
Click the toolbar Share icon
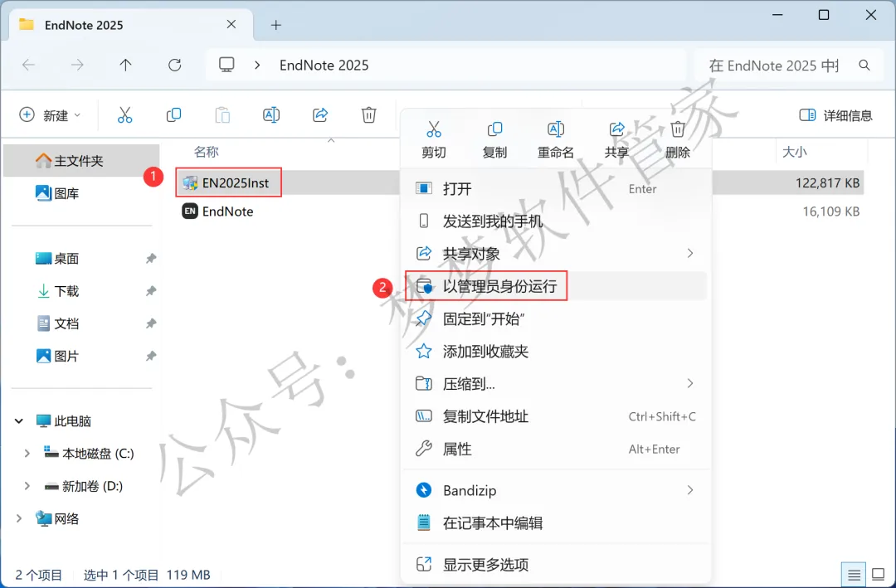(x=320, y=114)
